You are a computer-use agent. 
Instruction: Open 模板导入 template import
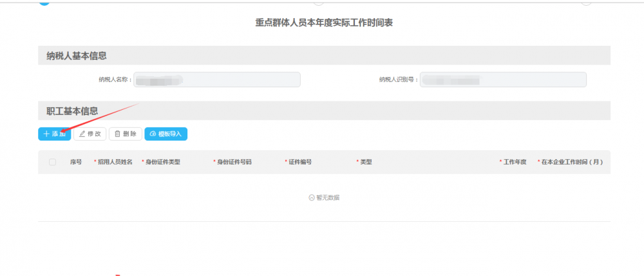166,133
